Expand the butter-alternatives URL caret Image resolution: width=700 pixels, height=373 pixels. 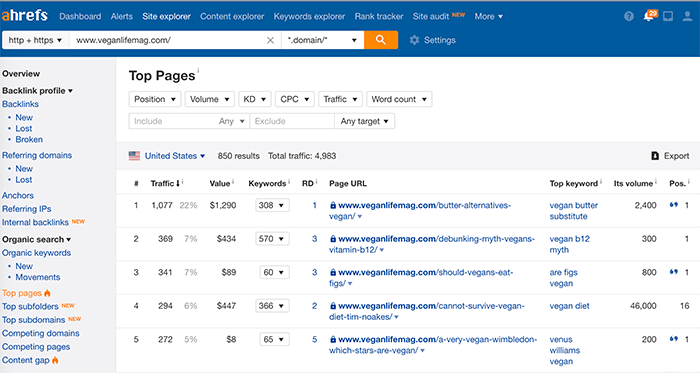360,217
